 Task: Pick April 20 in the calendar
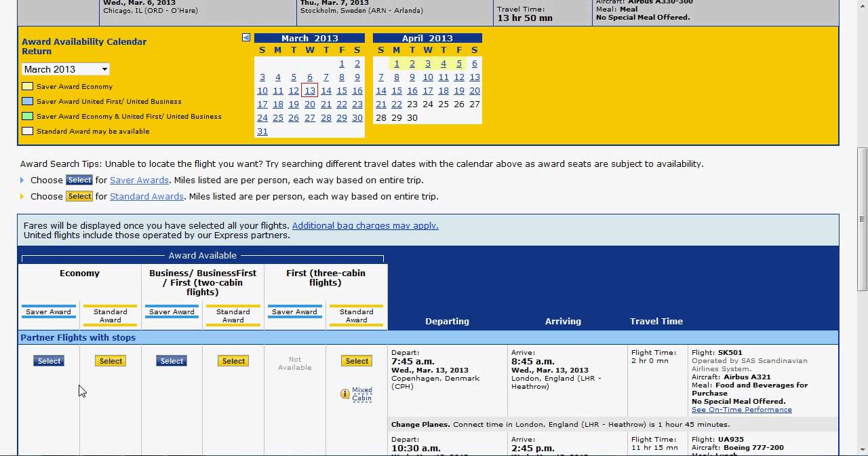pyautogui.click(x=475, y=91)
